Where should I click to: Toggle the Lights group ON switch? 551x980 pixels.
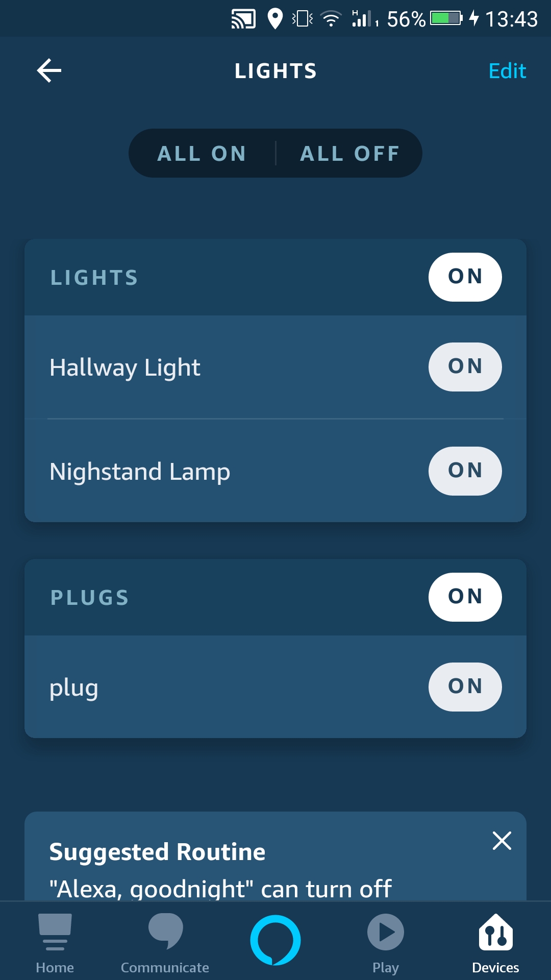point(465,277)
